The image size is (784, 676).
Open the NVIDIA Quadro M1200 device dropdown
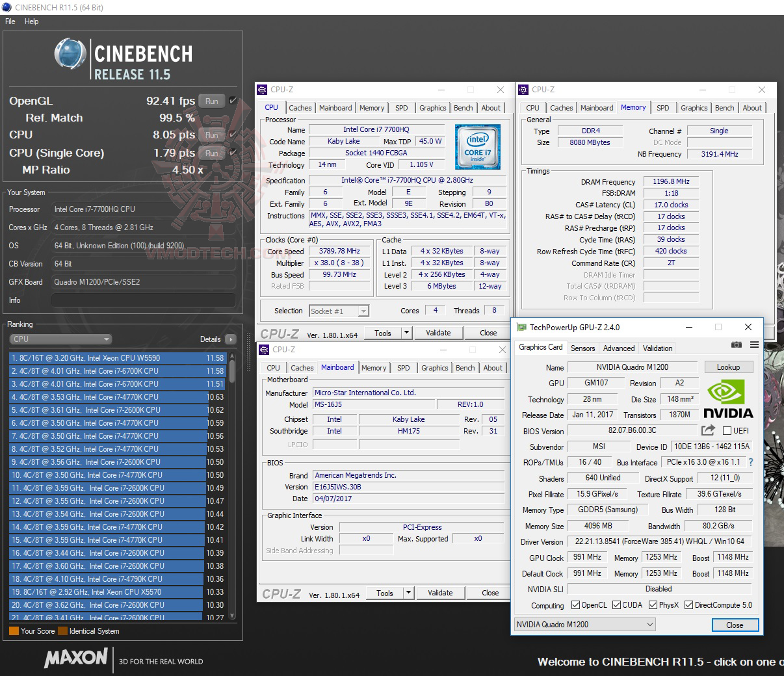tap(648, 624)
